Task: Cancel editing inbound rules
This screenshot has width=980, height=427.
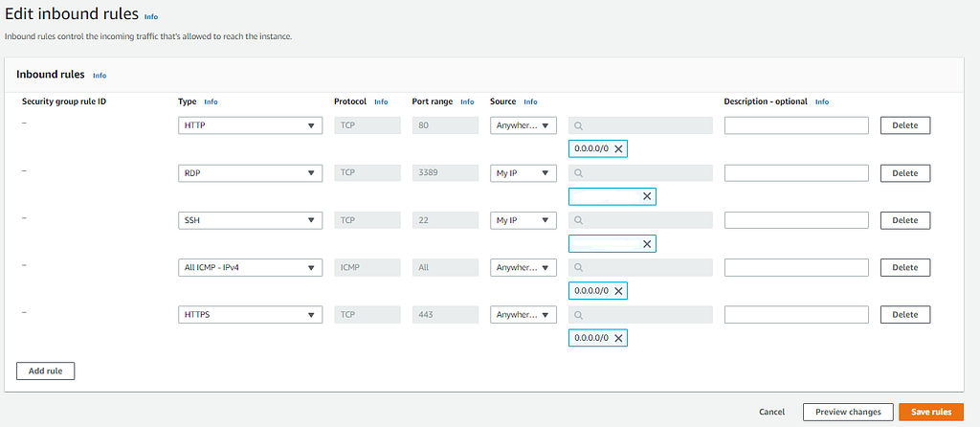Action: click(772, 412)
